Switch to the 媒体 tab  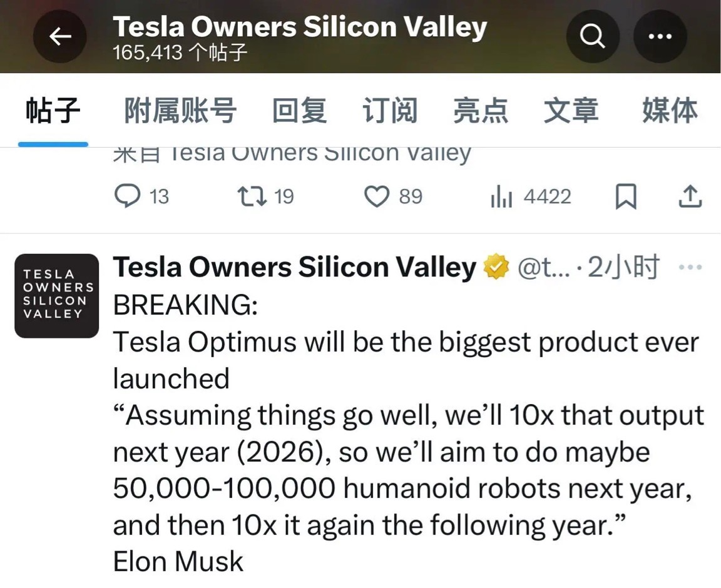click(670, 111)
